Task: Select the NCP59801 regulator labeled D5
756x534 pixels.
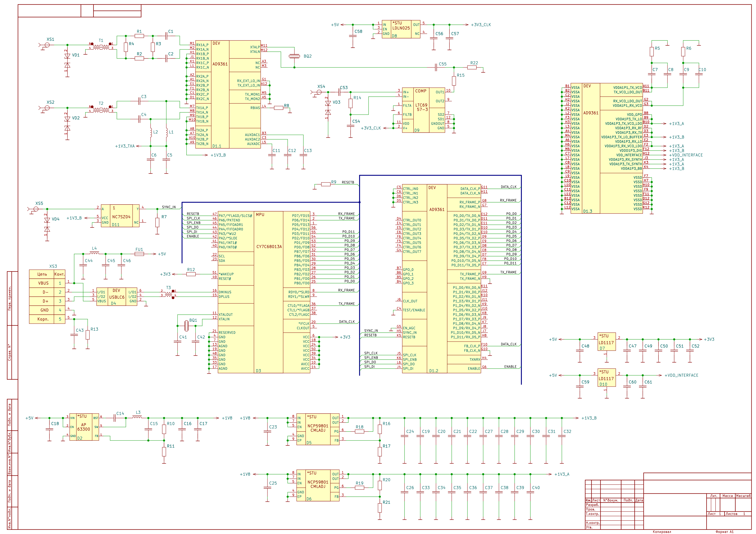Action: click(x=318, y=429)
